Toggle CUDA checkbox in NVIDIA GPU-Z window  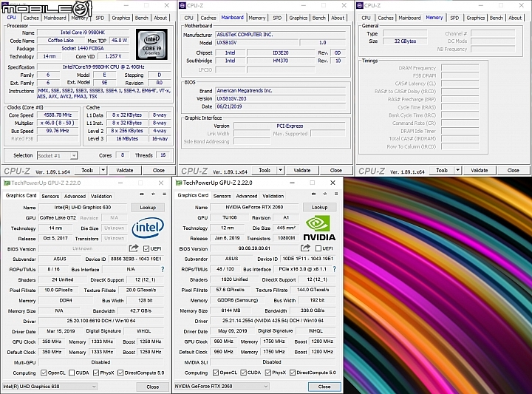pos(243,373)
